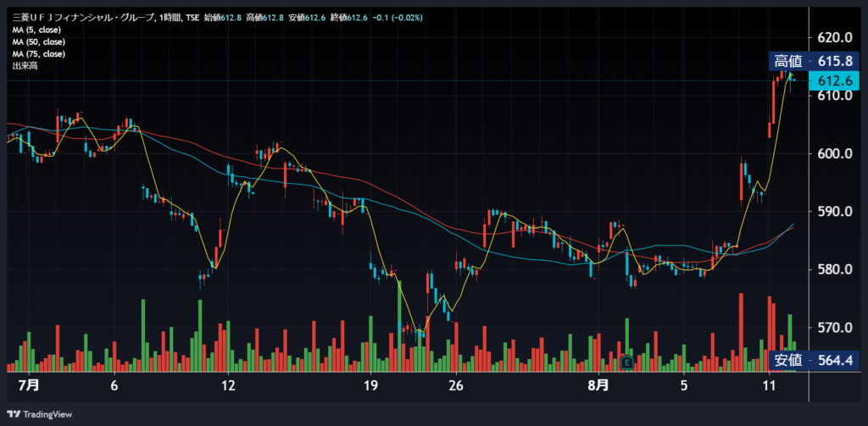868x426 pixels.
Task: Select the 出来高 volume indicator legend
Action: tap(25, 66)
